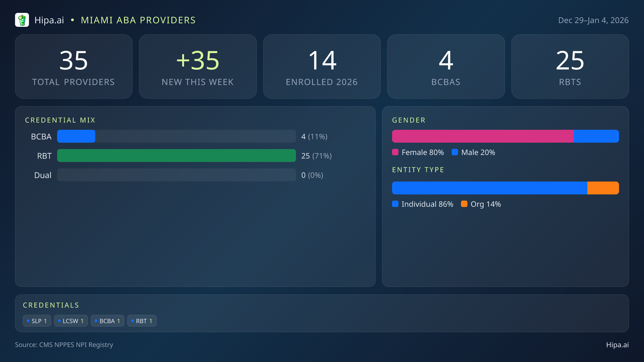Click the empty Dual credential bar

pyautogui.click(x=176, y=175)
